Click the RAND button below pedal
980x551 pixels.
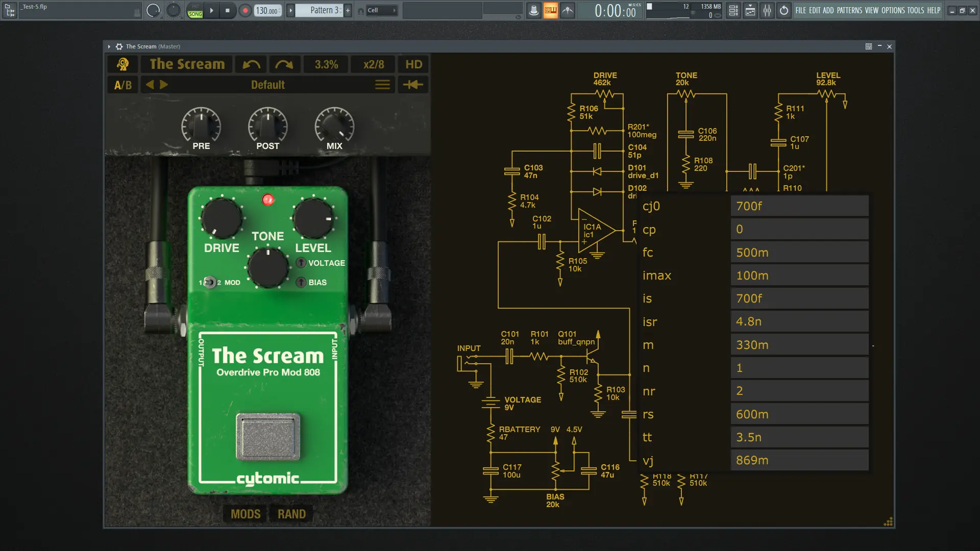click(291, 514)
